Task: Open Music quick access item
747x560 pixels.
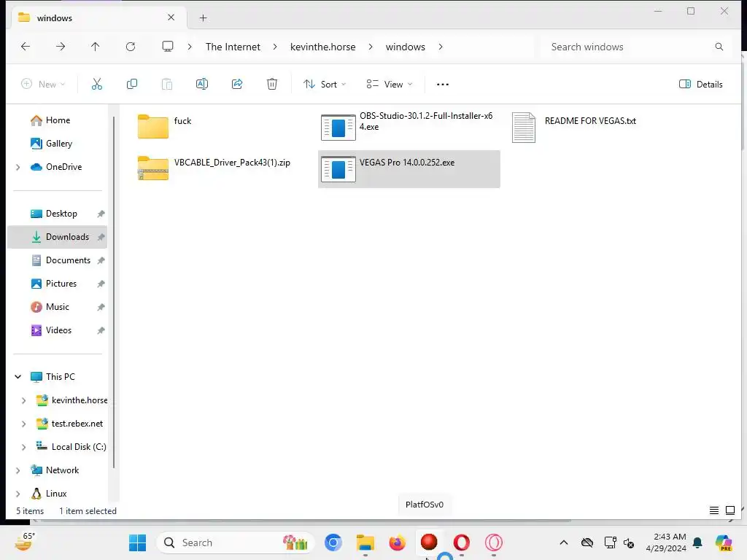Action: [57, 307]
